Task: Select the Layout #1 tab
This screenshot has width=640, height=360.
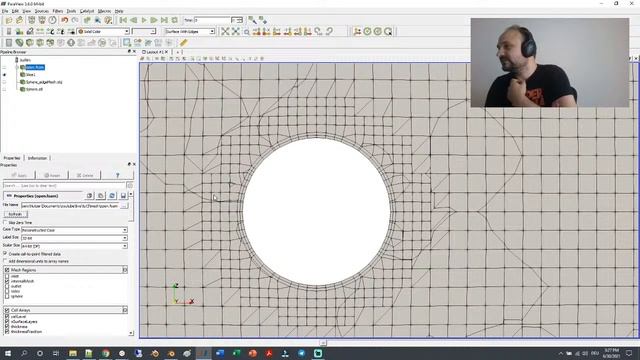Action: (154, 52)
